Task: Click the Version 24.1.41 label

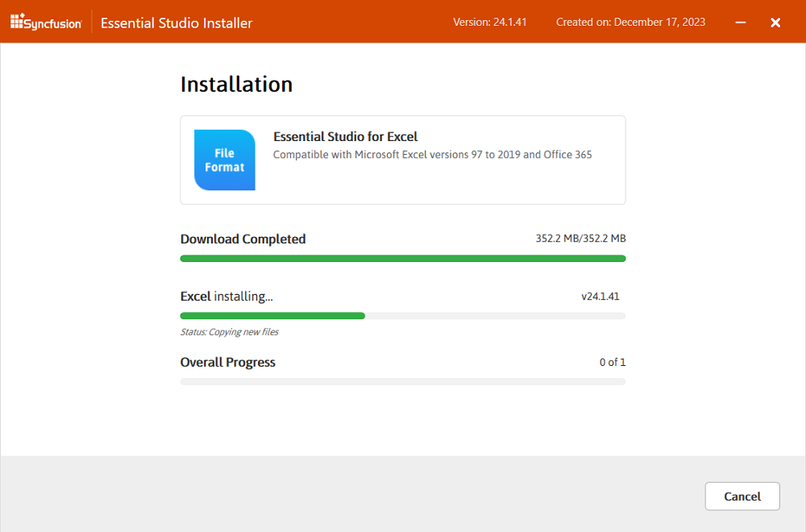Action: pos(489,22)
